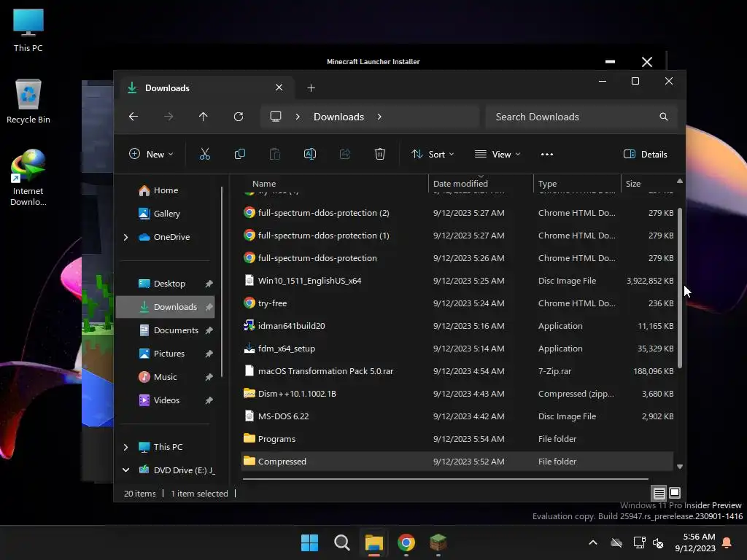Image resolution: width=747 pixels, height=560 pixels.
Task: Open Documents in navigation pane
Action: click(166, 330)
